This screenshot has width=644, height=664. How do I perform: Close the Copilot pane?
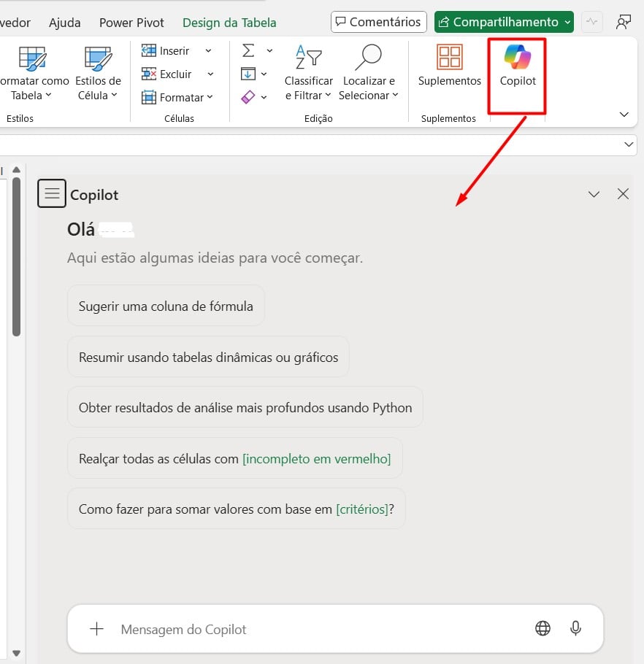click(x=623, y=194)
